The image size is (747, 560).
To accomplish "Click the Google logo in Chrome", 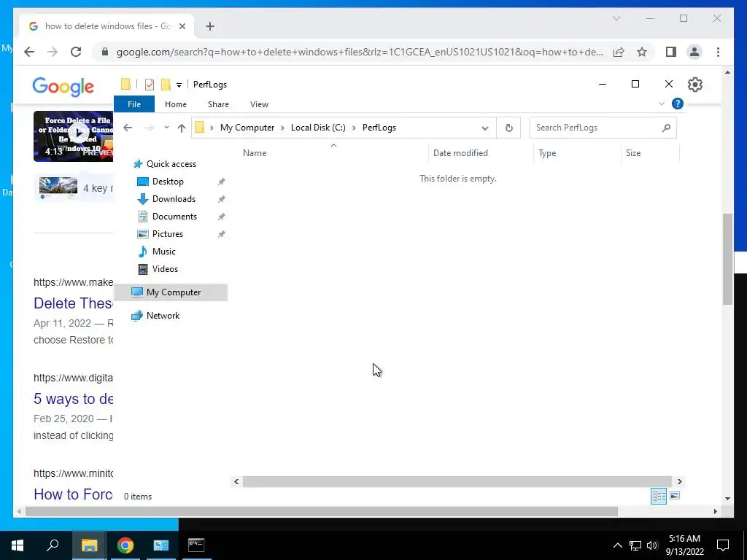I will tap(63, 87).
